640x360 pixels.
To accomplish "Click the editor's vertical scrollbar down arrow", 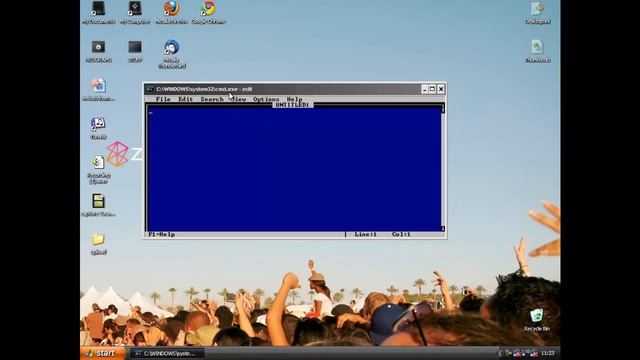I will coord(443,229).
